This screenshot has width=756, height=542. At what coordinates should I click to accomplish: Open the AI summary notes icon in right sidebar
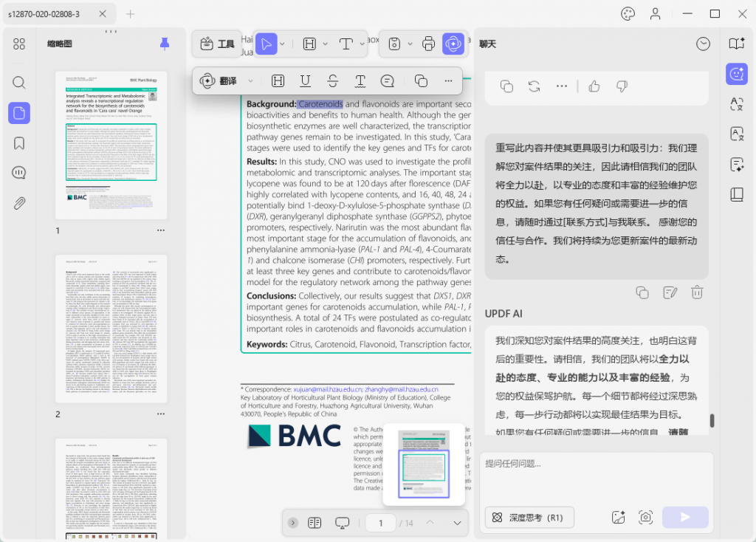737,165
